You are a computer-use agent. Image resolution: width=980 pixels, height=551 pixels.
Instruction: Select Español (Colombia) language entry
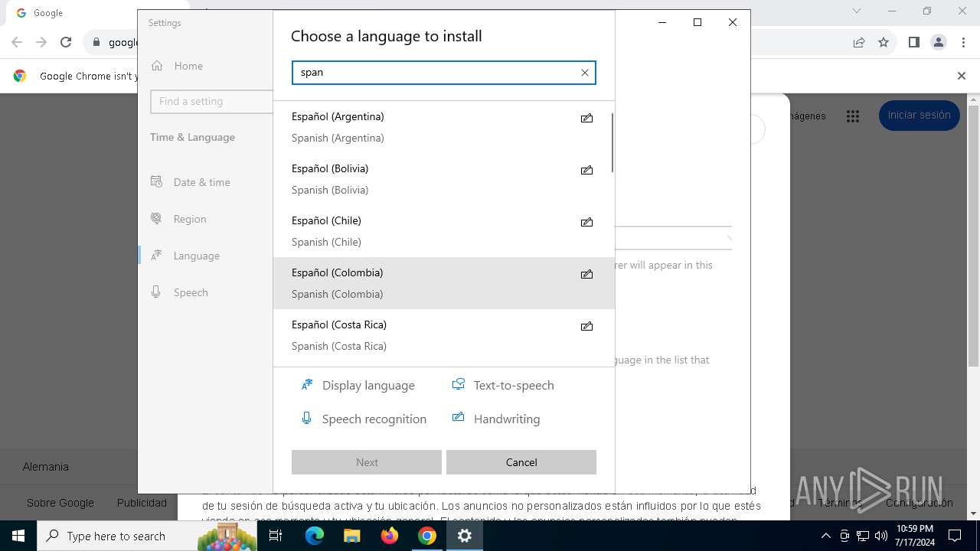[x=443, y=283]
